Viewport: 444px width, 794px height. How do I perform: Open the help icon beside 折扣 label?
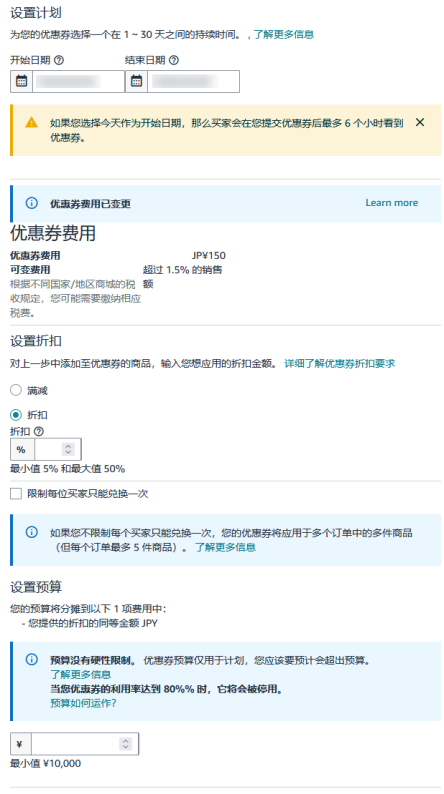tap(38, 431)
